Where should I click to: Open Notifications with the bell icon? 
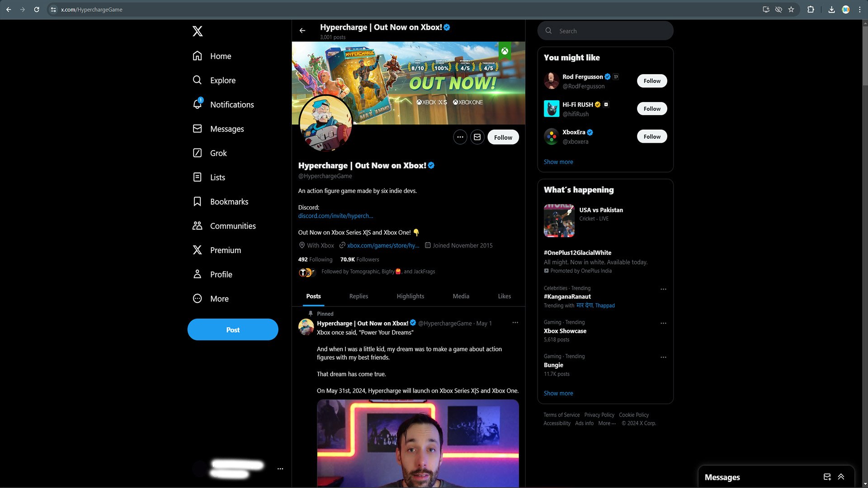click(223, 104)
